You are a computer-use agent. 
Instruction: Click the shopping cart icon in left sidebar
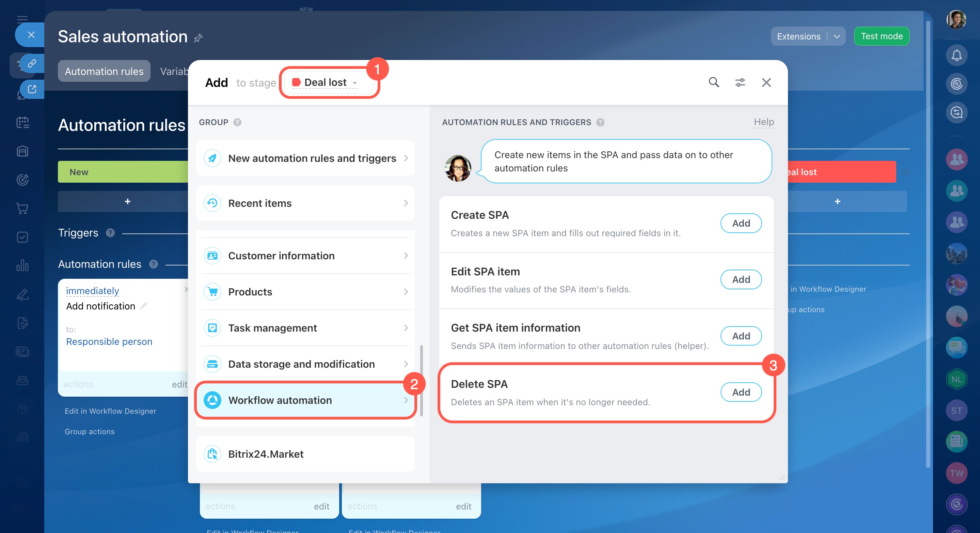tap(22, 208)
